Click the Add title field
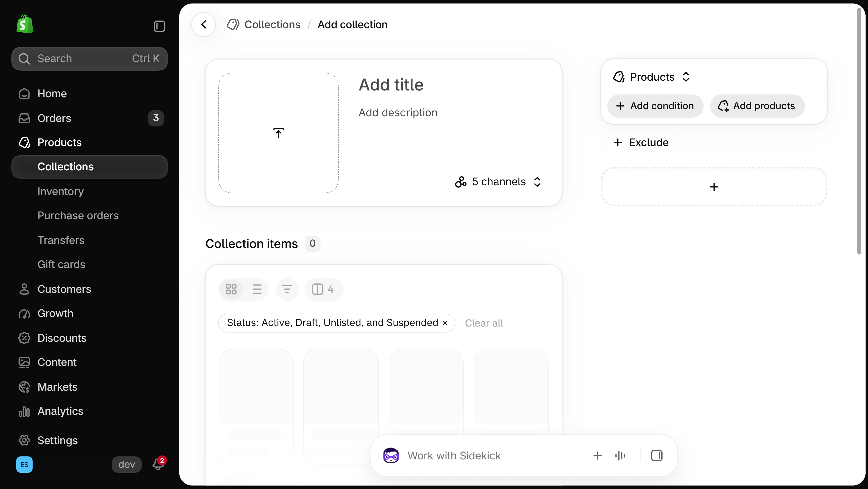Viewport: 868px width, 489px height. pyautogui.click(x=391, y=84)
